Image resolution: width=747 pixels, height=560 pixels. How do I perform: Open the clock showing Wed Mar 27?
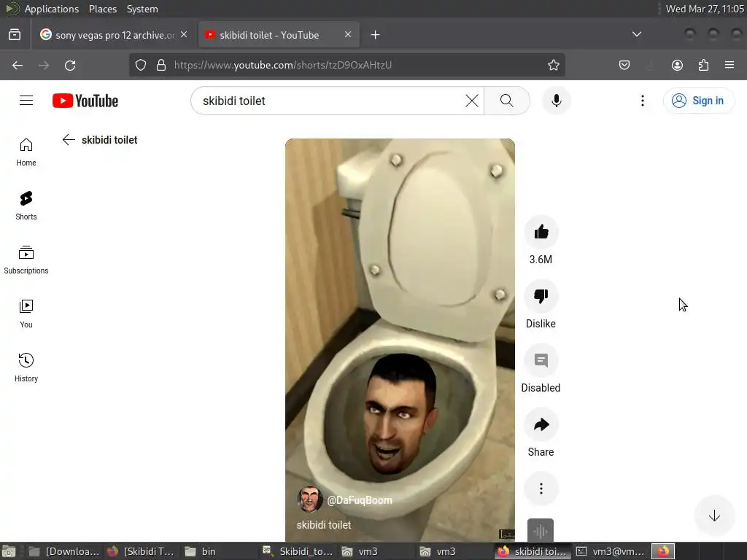point(705,9)
